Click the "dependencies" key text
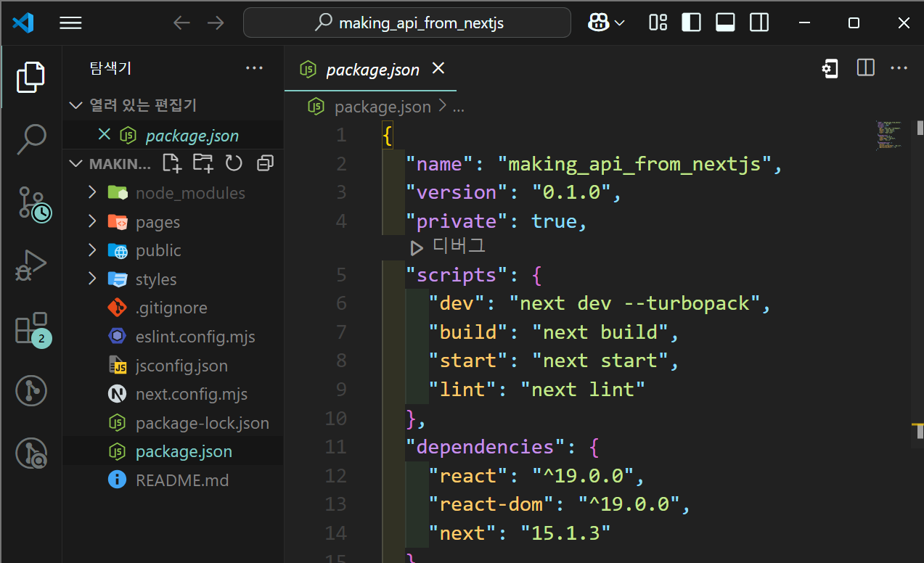 (x=486, y=446)
